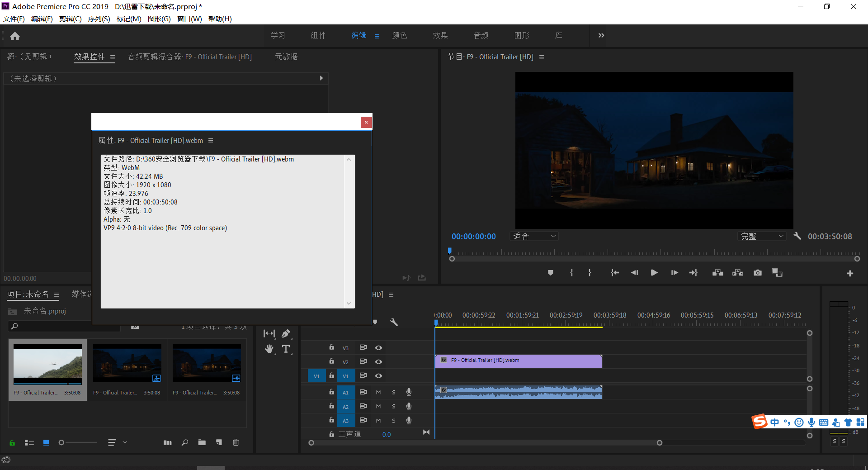
Task: Click the Add Marker icon in Program monitor
Action: pos(550,273)
